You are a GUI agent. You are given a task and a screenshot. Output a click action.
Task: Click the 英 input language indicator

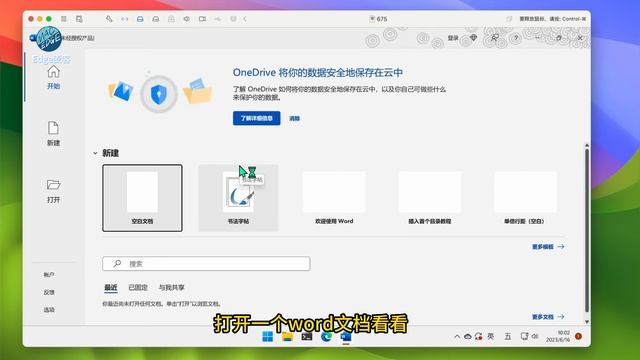491,336
